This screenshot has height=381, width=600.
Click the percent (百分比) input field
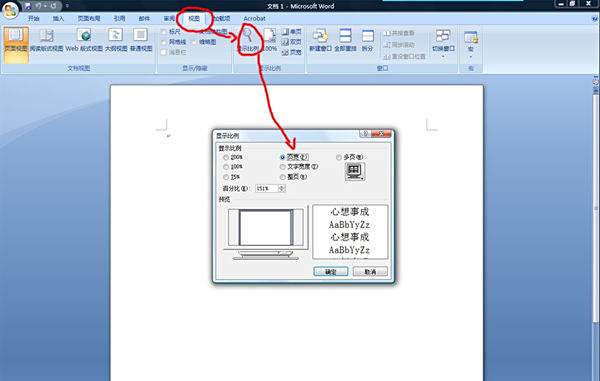coord(267,189)
